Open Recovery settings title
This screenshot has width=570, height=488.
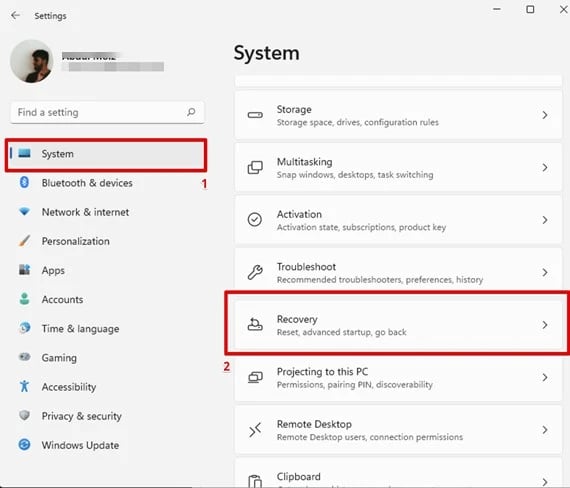(297, 319)
